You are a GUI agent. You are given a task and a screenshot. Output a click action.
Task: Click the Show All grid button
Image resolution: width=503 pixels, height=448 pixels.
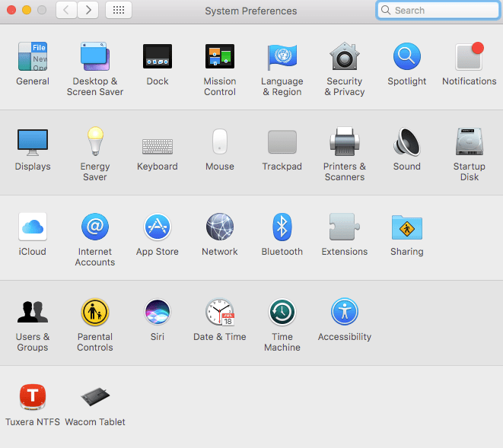pos(119,10)
